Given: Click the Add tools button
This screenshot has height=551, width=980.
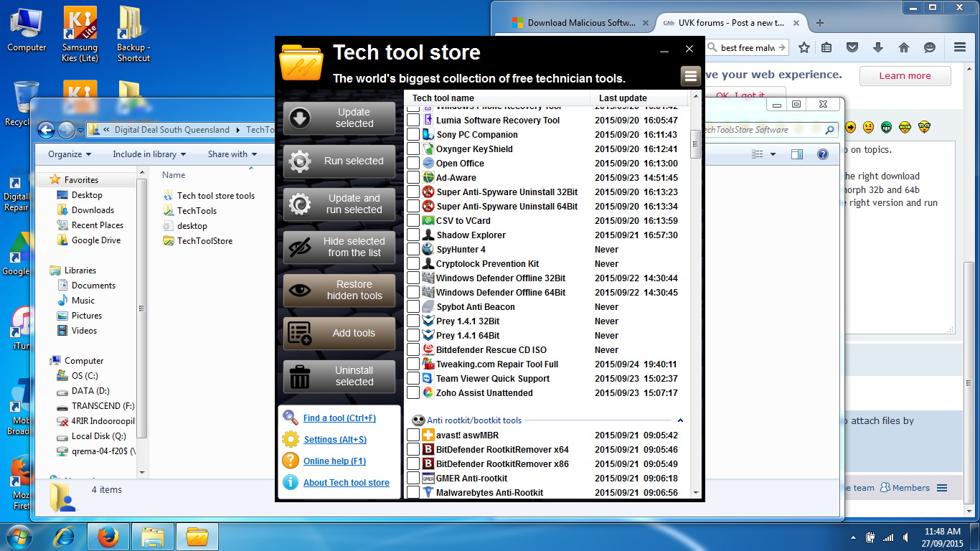Looking at the screenshot, I should coord(339,334).
